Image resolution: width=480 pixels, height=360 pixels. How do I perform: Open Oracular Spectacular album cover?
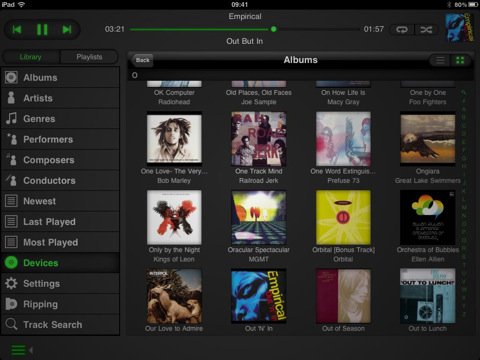(x=259, y=217)
